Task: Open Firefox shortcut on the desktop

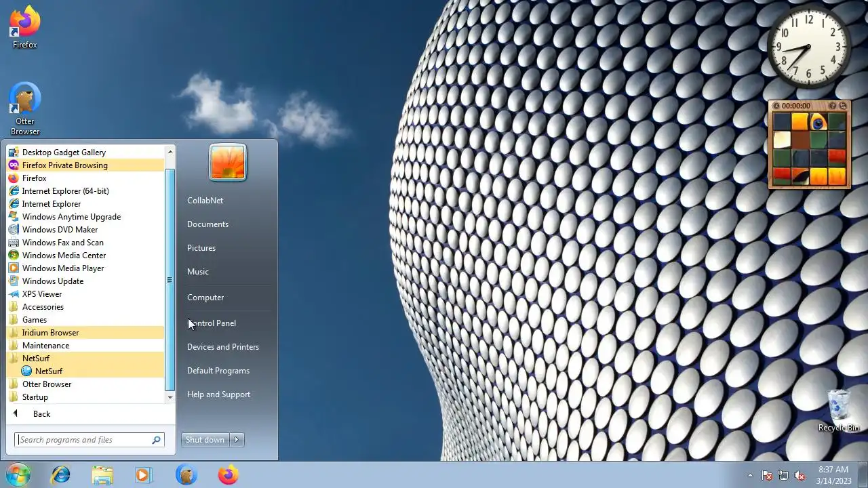Action: 25,27
